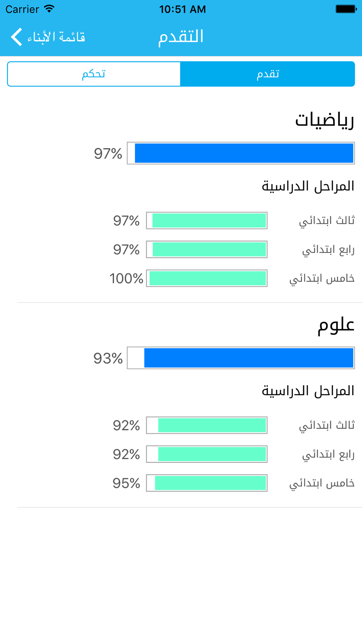The height and width of the screenshot is (644, 362).
Task: Select the علوم subject heading
Action: (x=336, y=325)
